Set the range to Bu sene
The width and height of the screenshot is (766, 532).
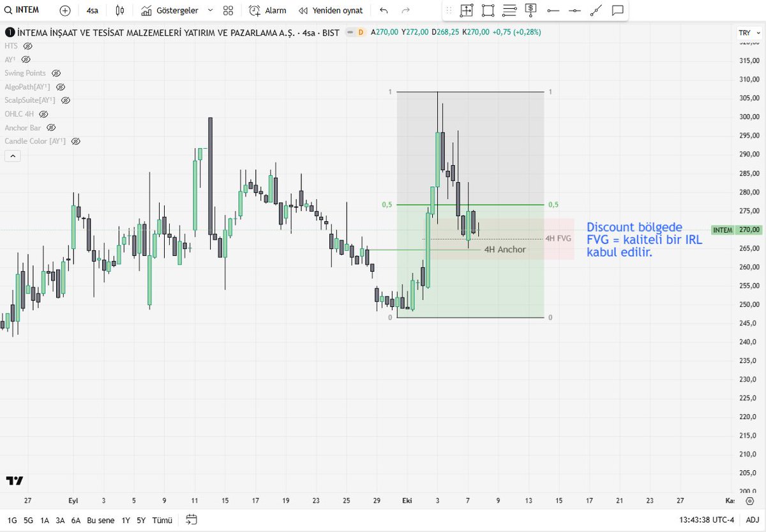click(x=101, y=520)
